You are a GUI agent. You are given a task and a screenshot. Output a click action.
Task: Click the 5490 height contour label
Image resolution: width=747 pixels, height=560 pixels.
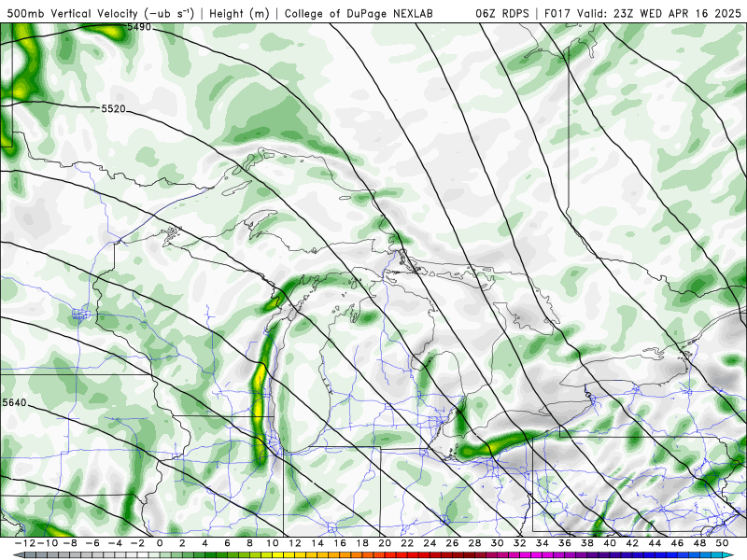click(139, 27)
